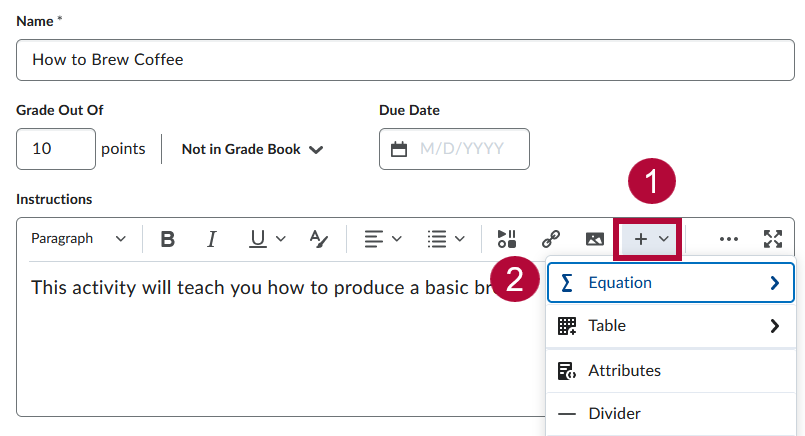The height and width of the screenshot is (436, 805).
Task: Open the fullscreen editor view
Action: pos(772,239)
